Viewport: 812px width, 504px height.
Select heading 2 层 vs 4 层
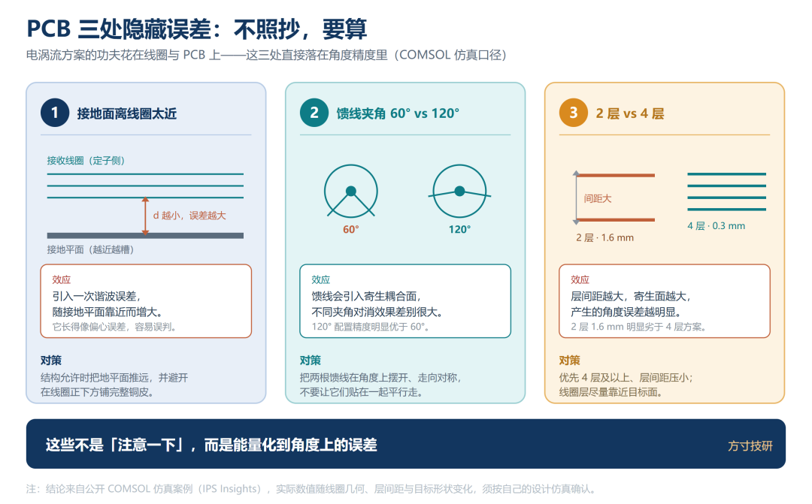[x=630, y=113]
